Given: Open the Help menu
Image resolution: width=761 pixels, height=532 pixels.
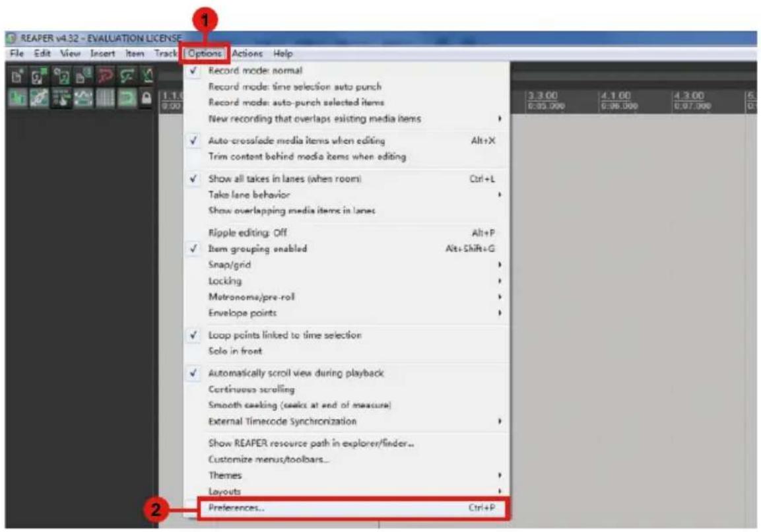Looking at the screenshot, I should pyautogui.click(x=283, y=53).
